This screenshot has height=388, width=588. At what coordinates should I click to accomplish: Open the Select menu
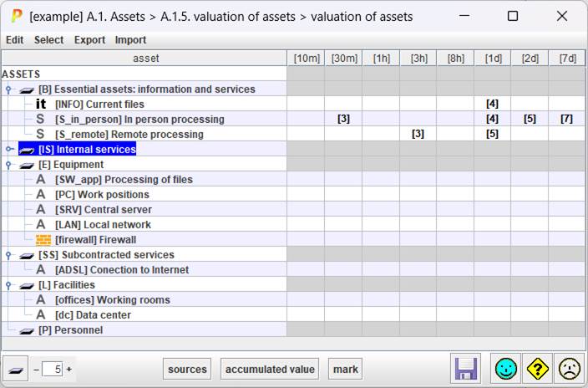[48, 40]
